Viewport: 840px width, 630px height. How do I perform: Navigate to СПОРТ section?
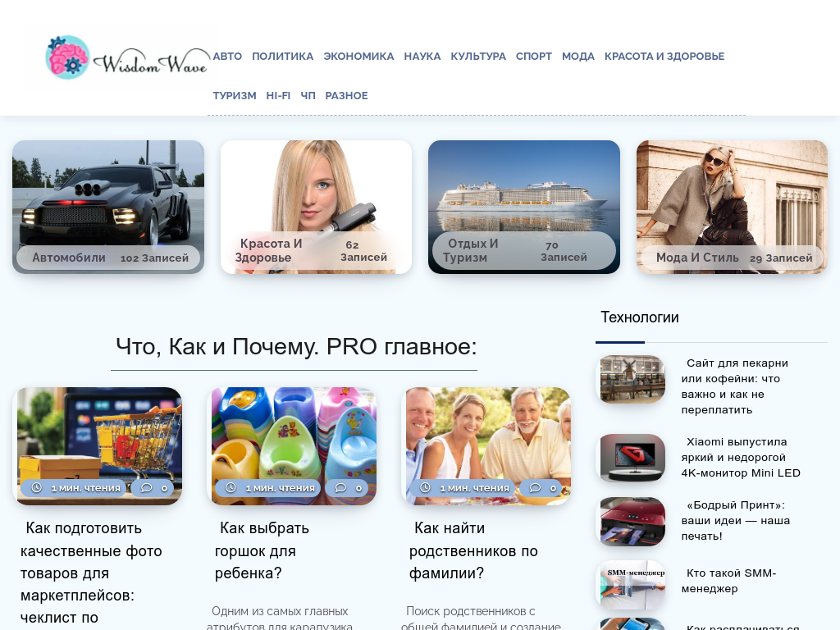(533, 57)
